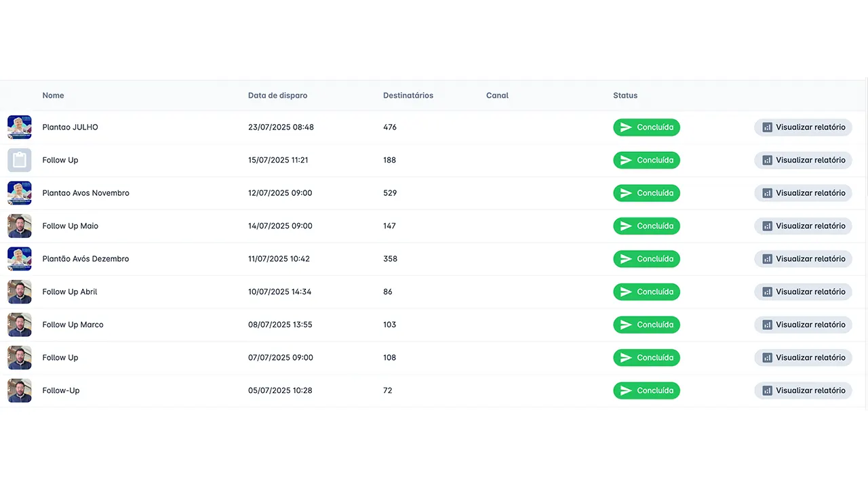Click the chart icon in Plantao Avos Novembro's report button
Screen dimensions: 868x488
click(x=767, y=193)
